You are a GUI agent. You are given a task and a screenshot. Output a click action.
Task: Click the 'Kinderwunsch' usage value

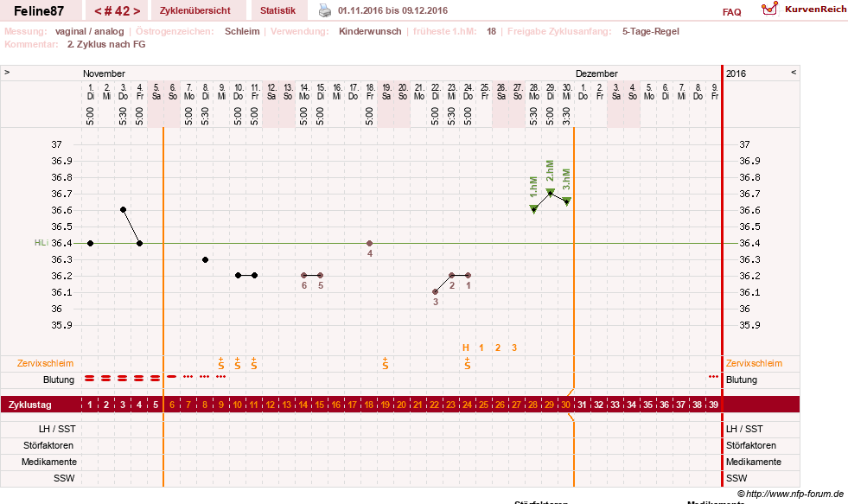pos(370,31)
